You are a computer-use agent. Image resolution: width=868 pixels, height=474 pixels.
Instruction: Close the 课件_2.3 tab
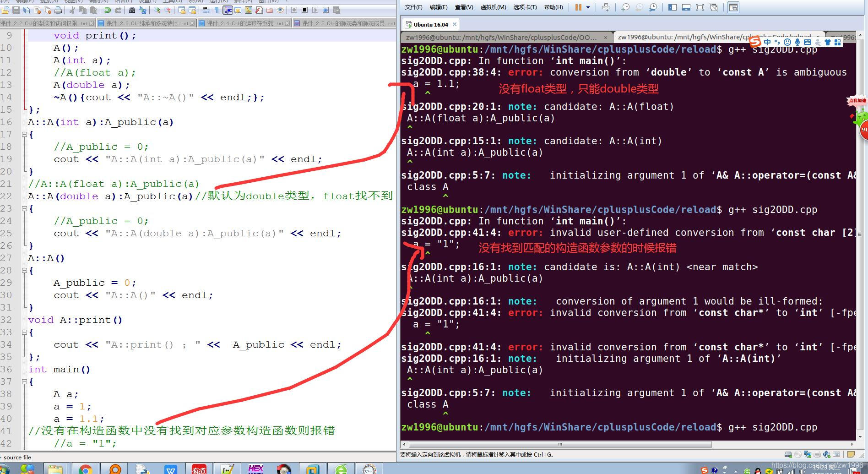coord(192,23)
